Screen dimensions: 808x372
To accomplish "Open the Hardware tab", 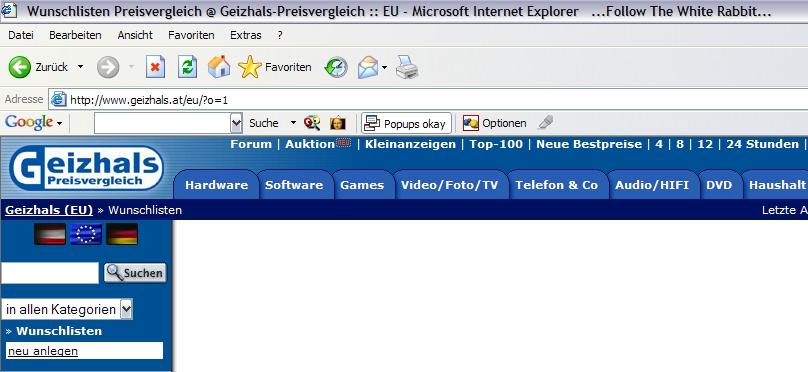I will pyautogui.click(x=216, y=185).
